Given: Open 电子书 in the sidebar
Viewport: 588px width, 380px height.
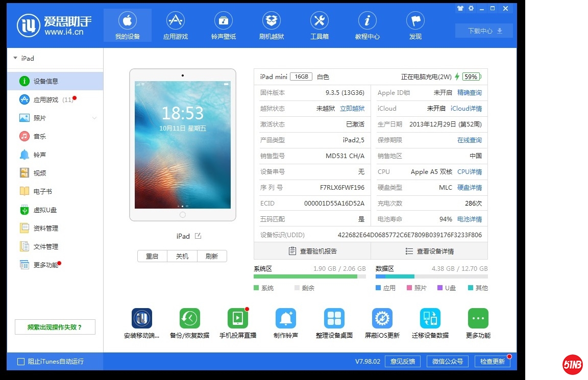Looking at the screenshot, I should coord(55,191).
